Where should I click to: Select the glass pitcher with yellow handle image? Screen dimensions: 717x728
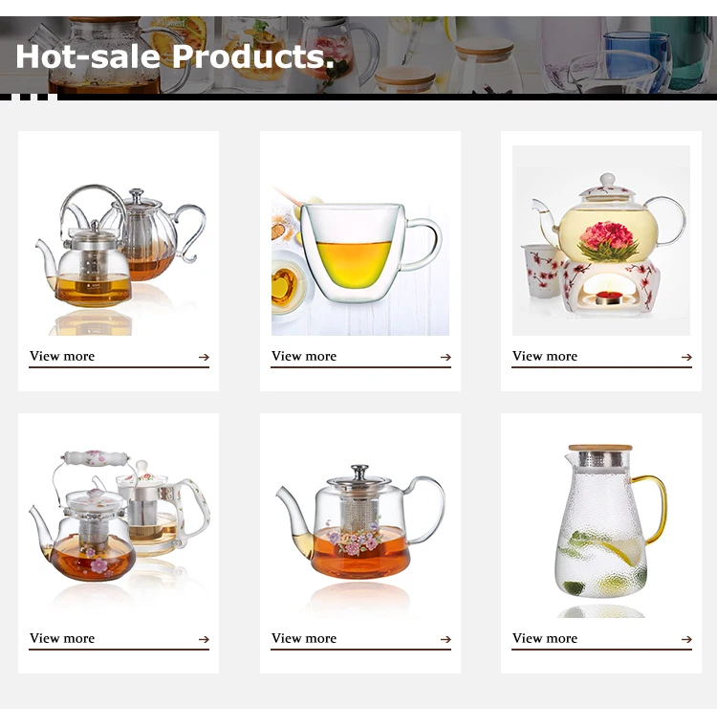601,522
